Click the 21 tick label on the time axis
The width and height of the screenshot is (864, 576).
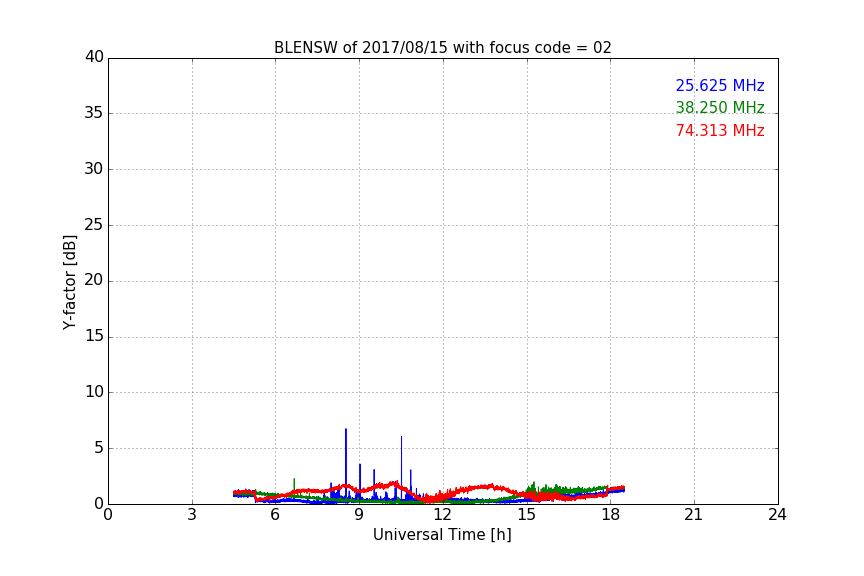(694, 515)
